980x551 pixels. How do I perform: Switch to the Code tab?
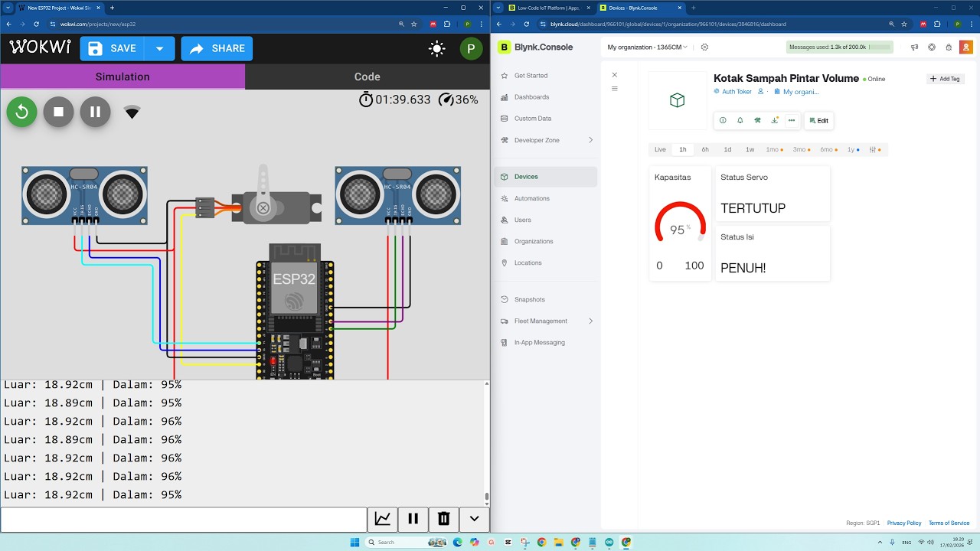(x=367, y=77)
